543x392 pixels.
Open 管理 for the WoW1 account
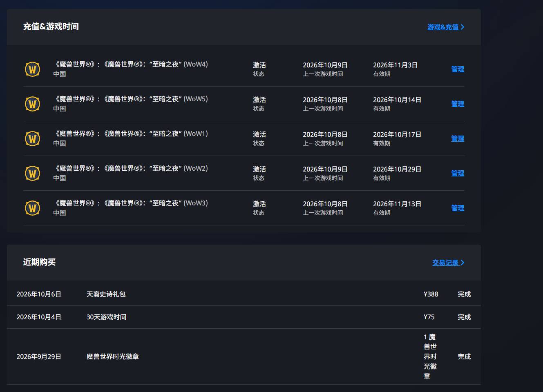click(458, 138)
